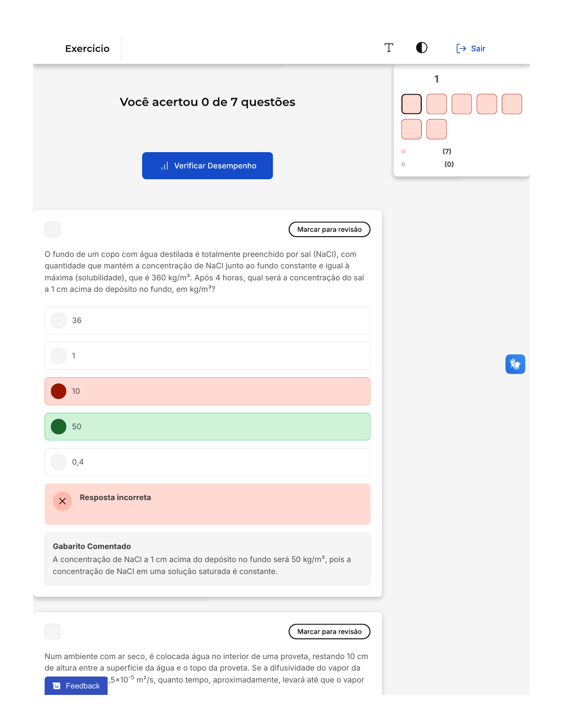Click the text size T icon

point(389,48)
